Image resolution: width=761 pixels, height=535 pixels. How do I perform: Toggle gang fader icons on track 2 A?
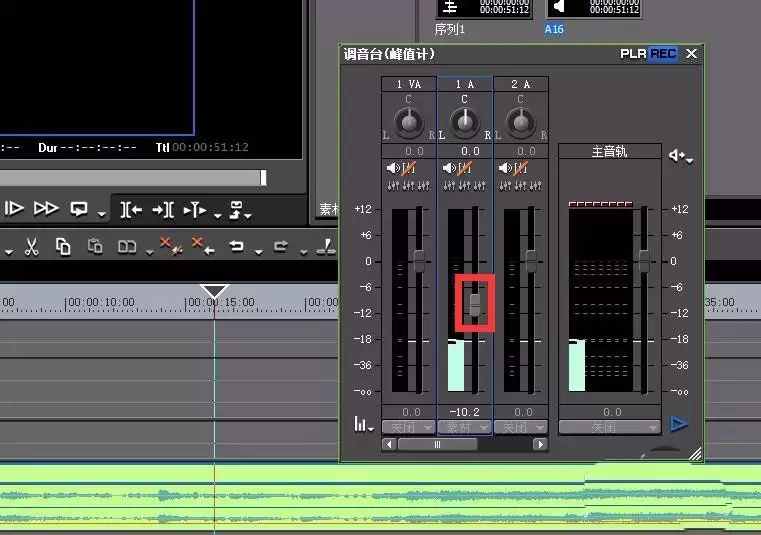(x=521, y=186)
